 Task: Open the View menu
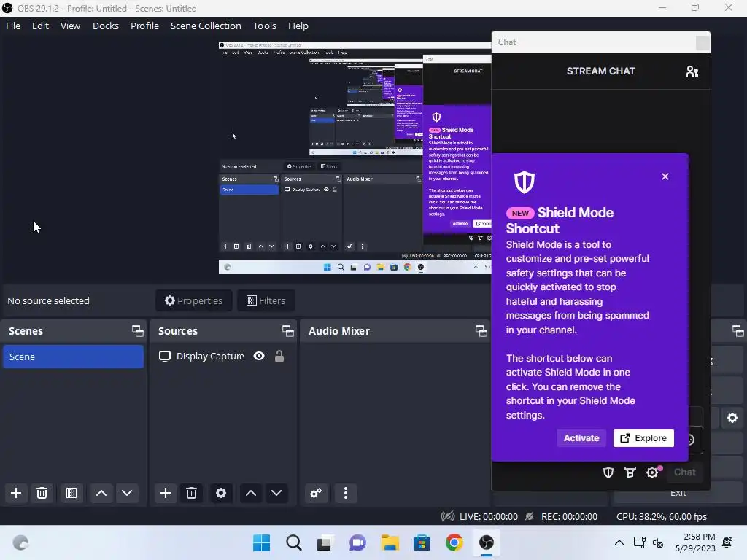[x=70, y=26]
